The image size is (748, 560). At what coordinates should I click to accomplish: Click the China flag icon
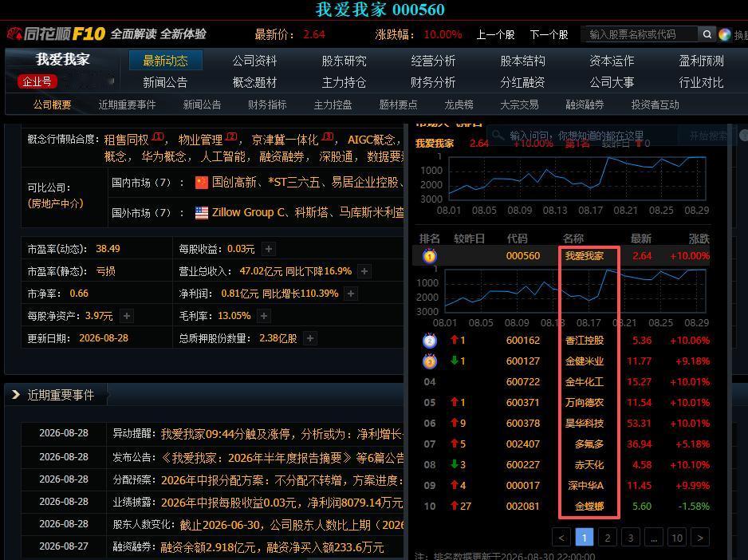[x=202, y=183]
